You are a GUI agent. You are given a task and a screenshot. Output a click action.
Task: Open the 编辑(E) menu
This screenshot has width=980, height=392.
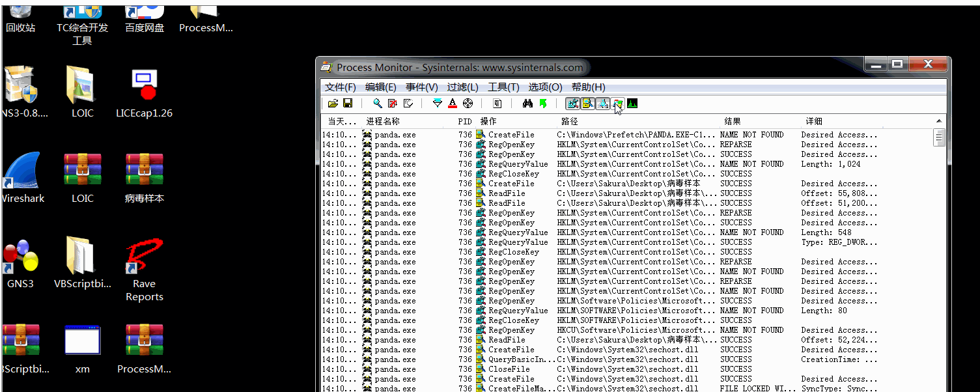[381, 87]
